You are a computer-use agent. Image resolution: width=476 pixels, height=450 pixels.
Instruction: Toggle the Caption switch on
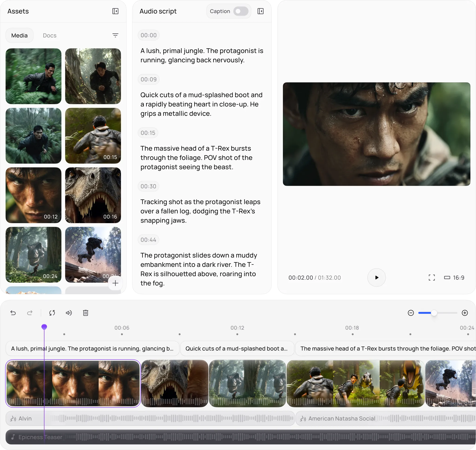click(x=241, y=11)
